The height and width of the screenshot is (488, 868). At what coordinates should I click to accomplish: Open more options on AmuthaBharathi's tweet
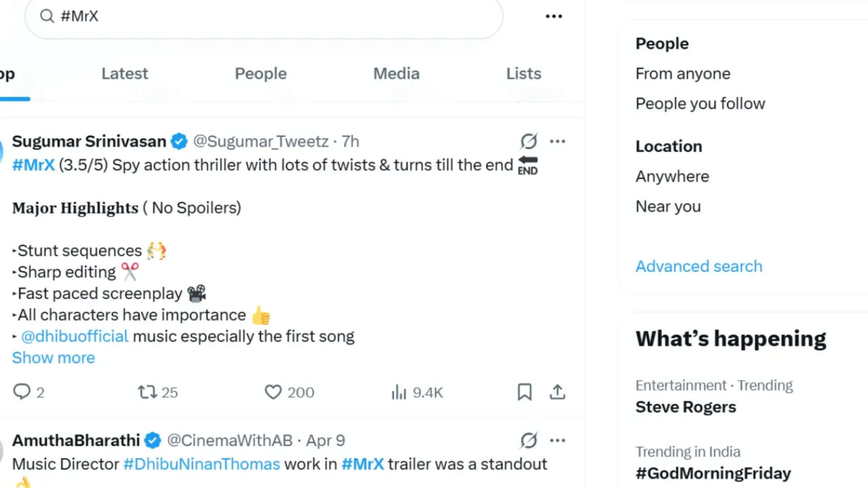[557, 440]
